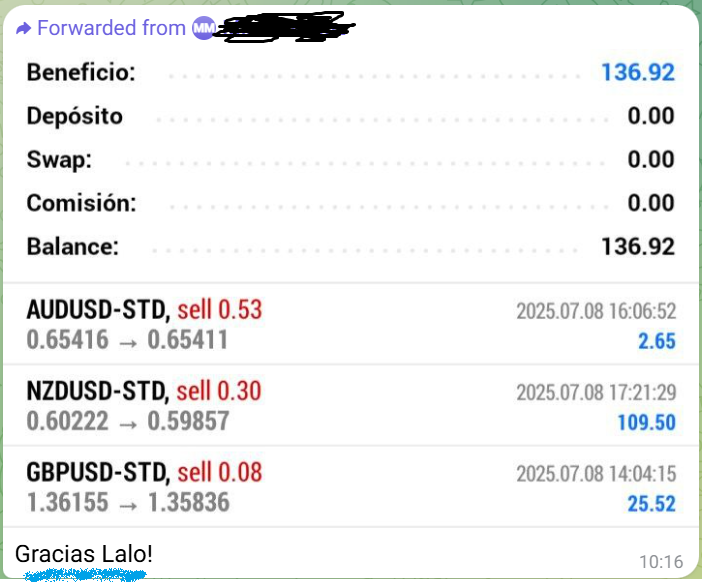The image size is (702, 582).
Task: Click the 2.65 profit amount
Action: 656,341
